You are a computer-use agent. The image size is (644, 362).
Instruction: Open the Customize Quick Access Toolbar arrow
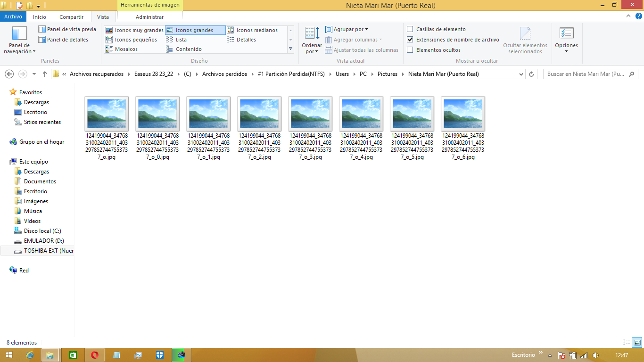pyautogui.click(x=38, y=6)
